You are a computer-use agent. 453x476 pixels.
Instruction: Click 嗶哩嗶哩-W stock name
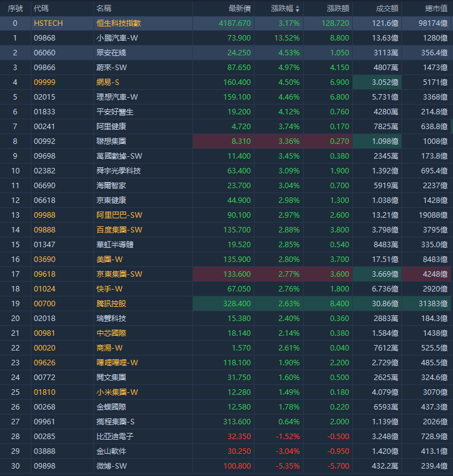(x=117, y=363)
